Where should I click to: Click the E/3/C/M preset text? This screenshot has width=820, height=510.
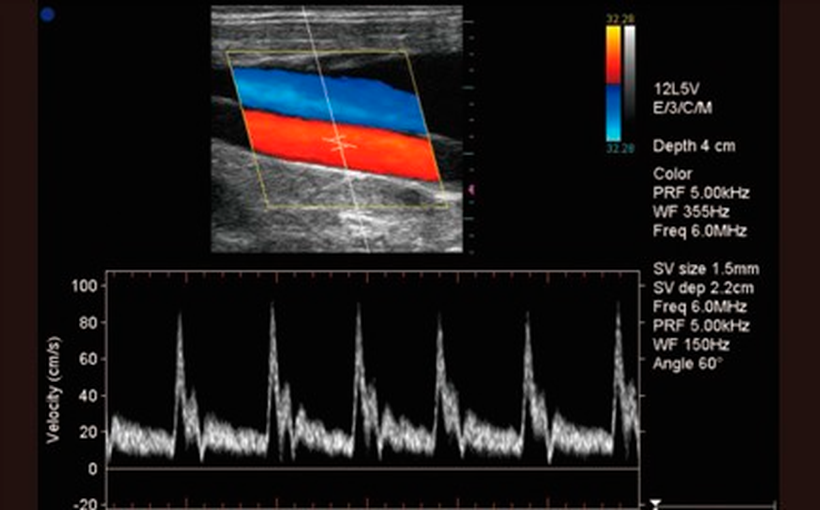click(682, 107)
